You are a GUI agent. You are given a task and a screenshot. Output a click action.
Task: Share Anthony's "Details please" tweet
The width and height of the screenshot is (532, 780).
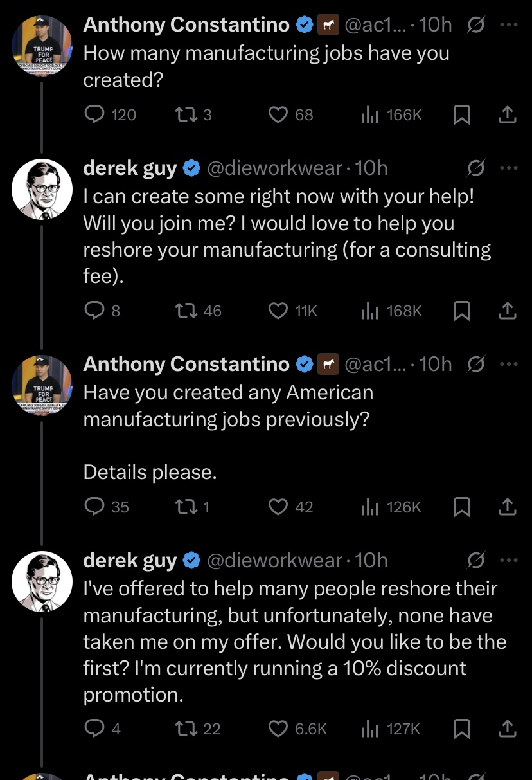(508, 507)
